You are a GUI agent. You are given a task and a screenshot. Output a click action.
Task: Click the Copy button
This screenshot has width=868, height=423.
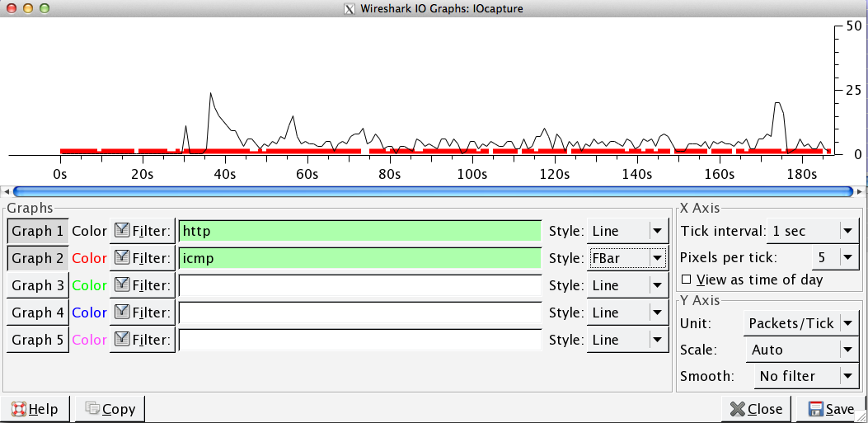pos(110,409)
